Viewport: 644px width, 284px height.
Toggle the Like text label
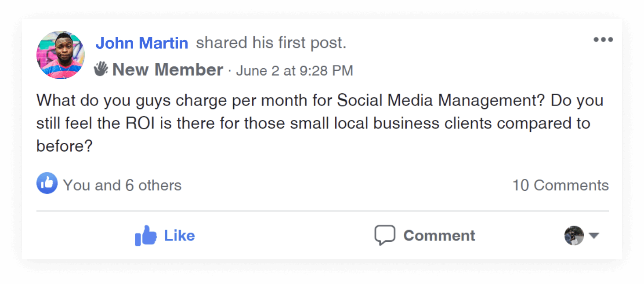point(179,236)
